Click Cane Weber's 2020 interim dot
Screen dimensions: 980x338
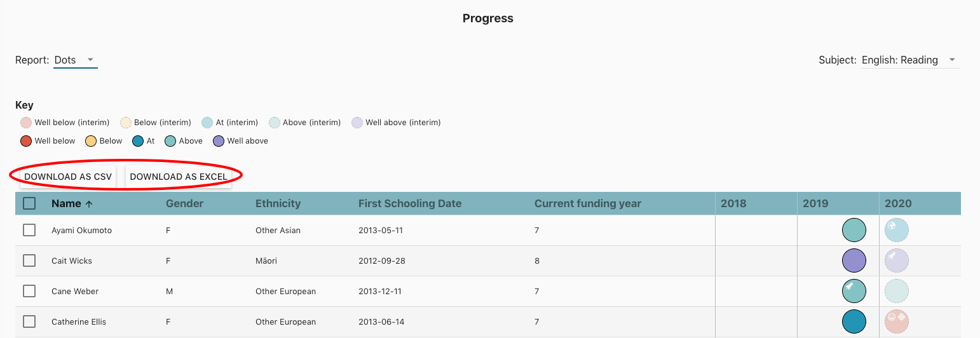[897, 291]
